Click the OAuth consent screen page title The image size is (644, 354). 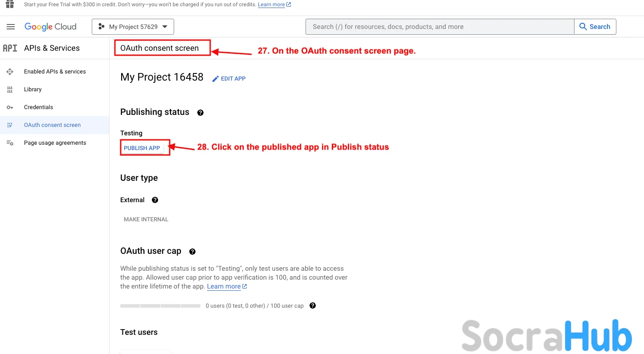159,48
